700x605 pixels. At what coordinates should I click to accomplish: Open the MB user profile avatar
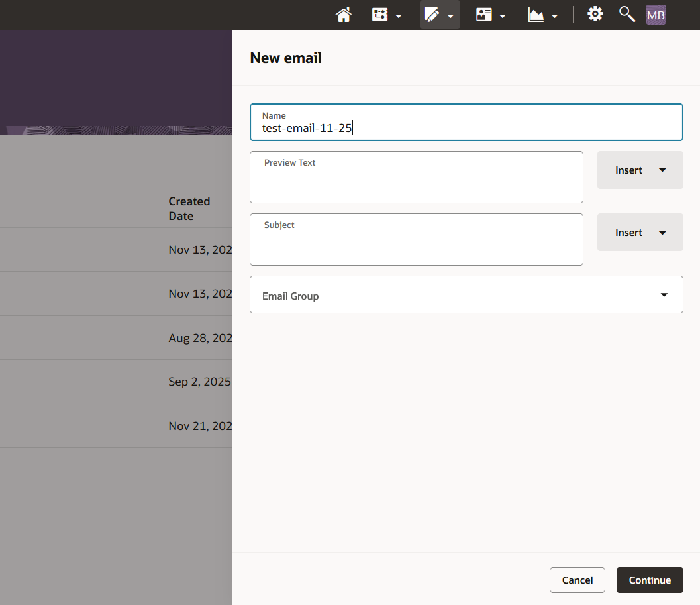click(x=656, y=15)
